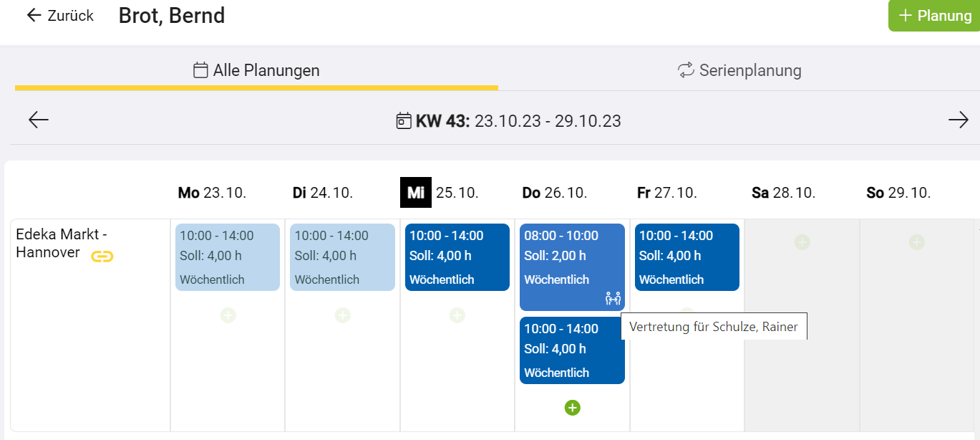Click the green Planung button
This screenshot has width=980, height=440.
(x=935, y=15)
